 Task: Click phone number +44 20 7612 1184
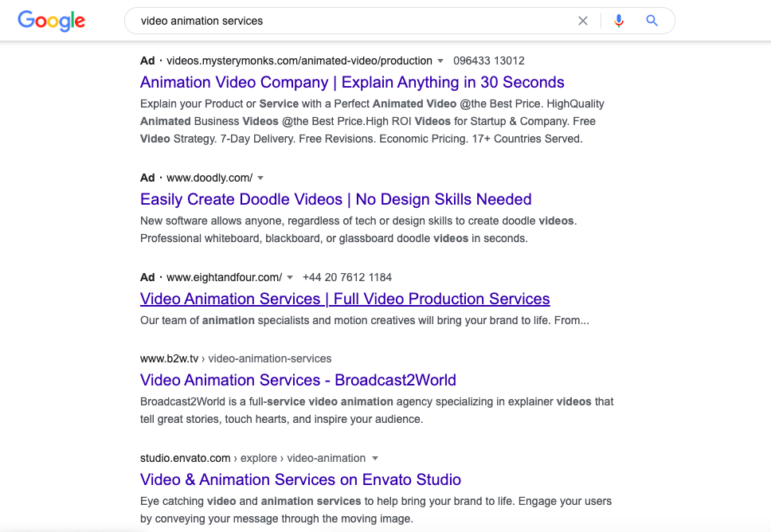347,277
